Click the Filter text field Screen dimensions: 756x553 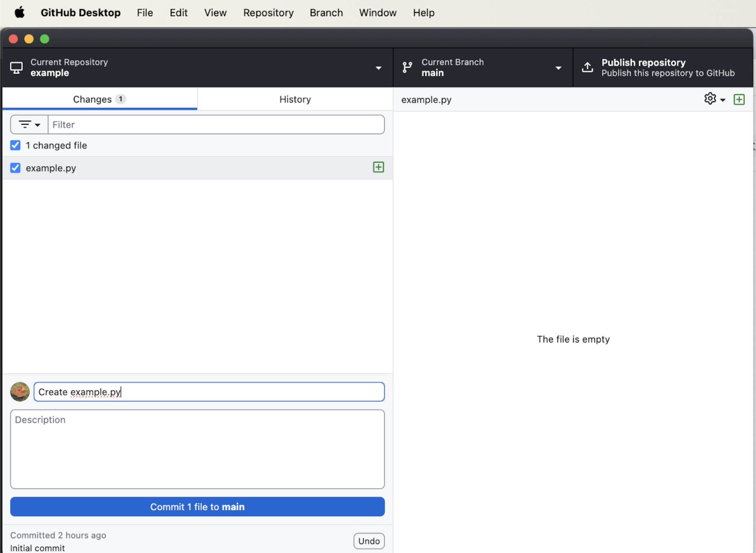(x=216, y=125)
